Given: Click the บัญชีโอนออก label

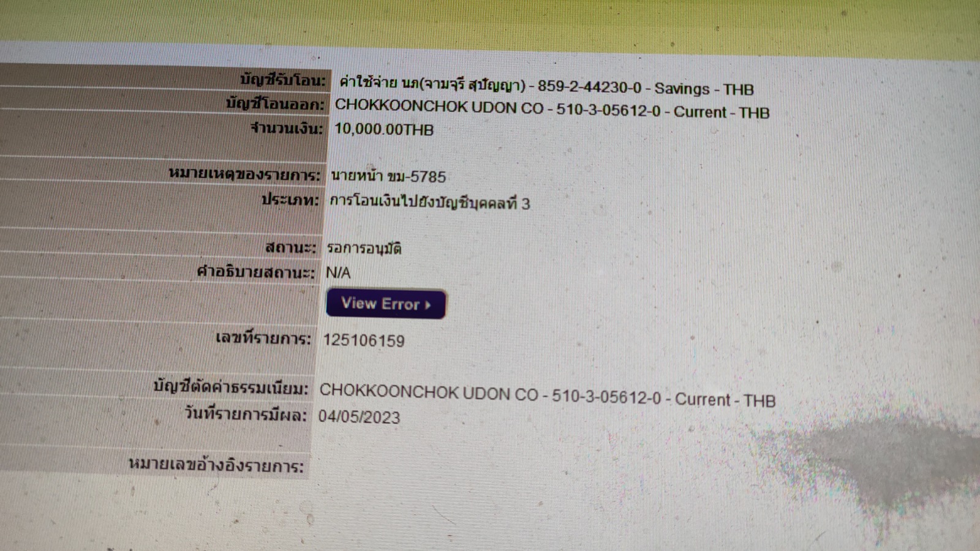Looking at the screenshot, I should 275,104.
